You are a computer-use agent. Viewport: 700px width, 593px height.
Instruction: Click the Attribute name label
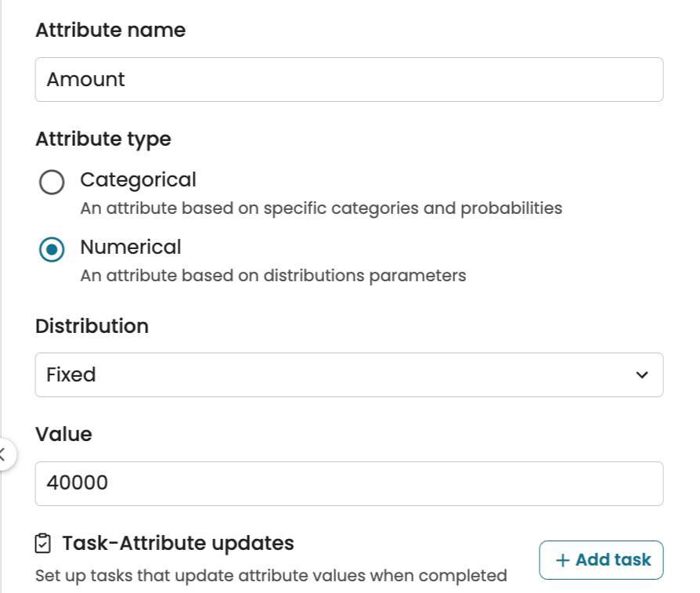pyautogui.click(x=110, y=31)
